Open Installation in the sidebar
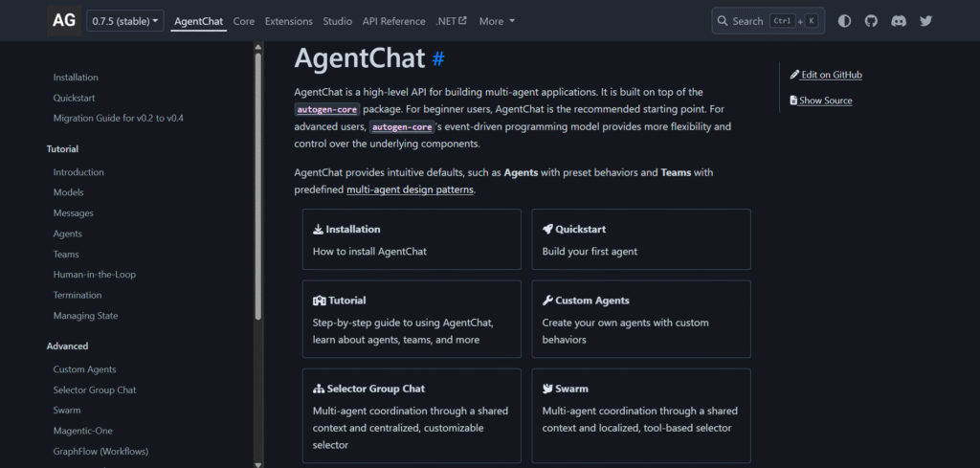Image resolution: width=980 pixels, height=468 pixels. [76, 78]
